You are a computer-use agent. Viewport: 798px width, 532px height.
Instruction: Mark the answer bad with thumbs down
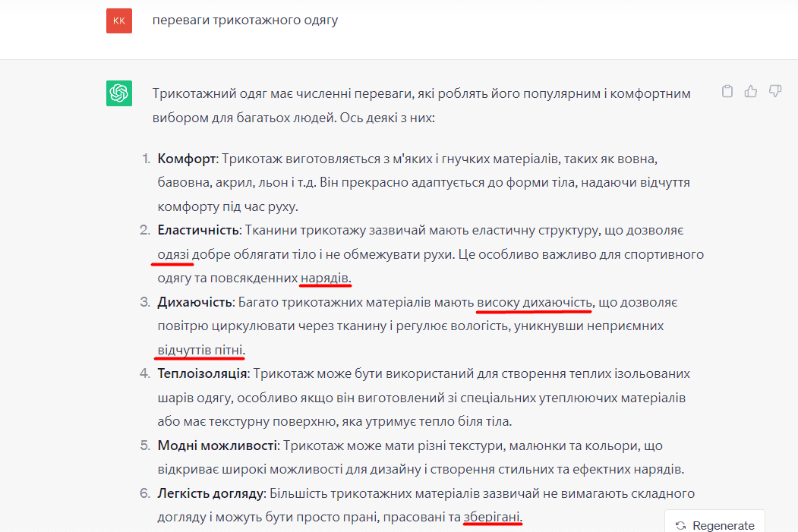[774, 90]
